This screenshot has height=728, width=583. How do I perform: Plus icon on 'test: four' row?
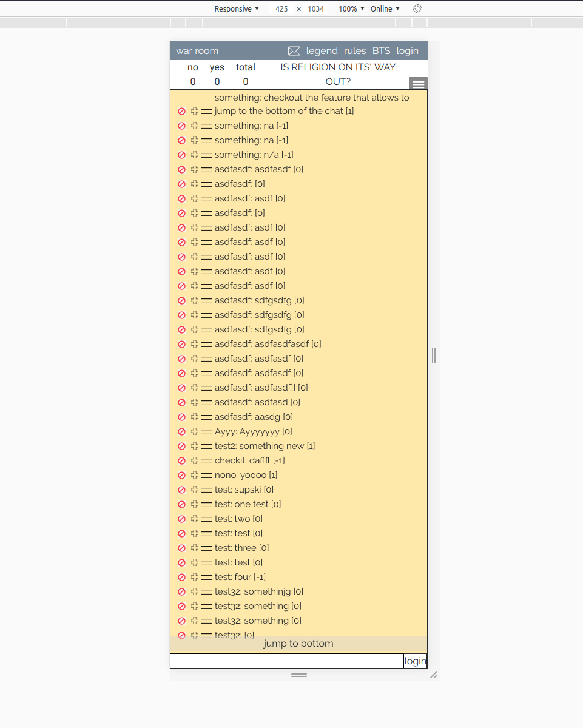tap(195, 577)
